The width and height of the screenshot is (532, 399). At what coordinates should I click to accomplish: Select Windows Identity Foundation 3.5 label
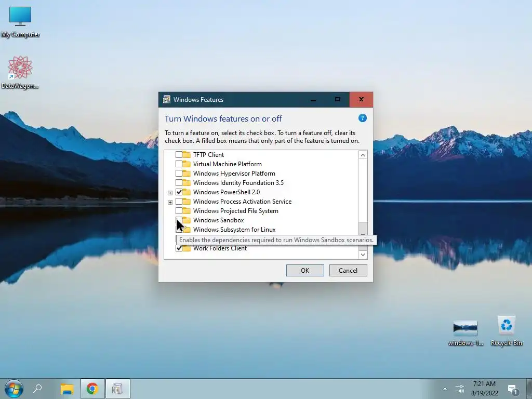pos(238,182)
